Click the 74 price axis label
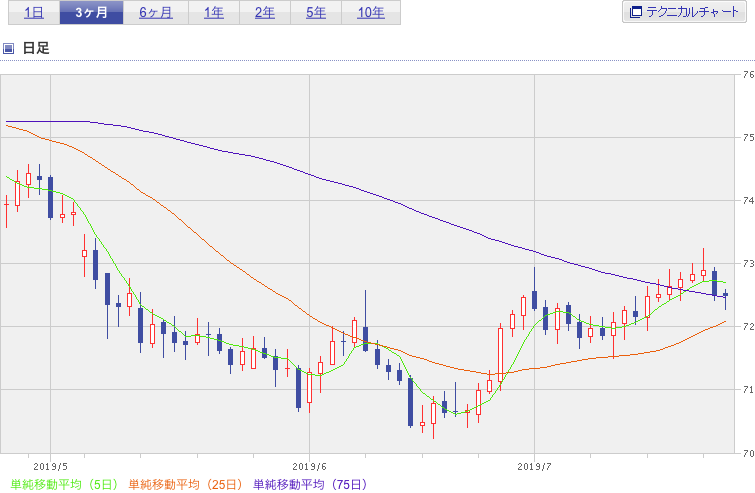Screen dimensions: 755x493 [748, 201]
